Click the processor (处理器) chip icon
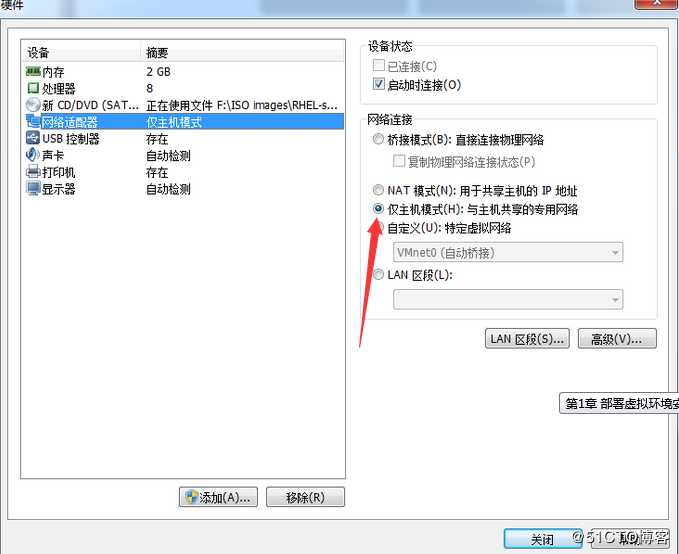 point(33,88)
